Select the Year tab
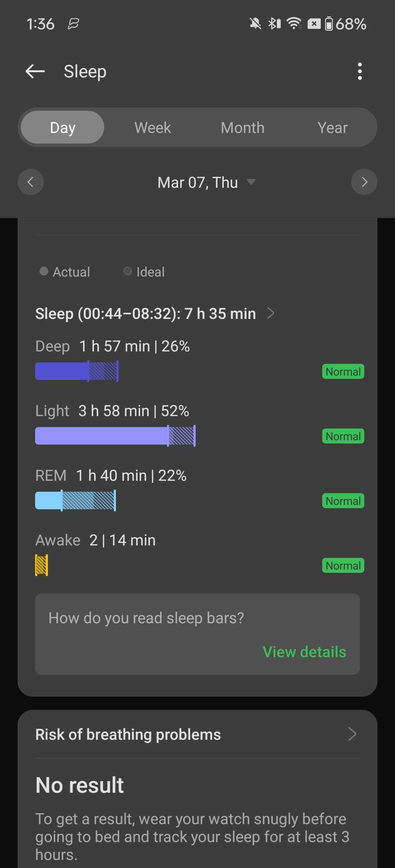This screenshot has height=868, width=395. 332,127
